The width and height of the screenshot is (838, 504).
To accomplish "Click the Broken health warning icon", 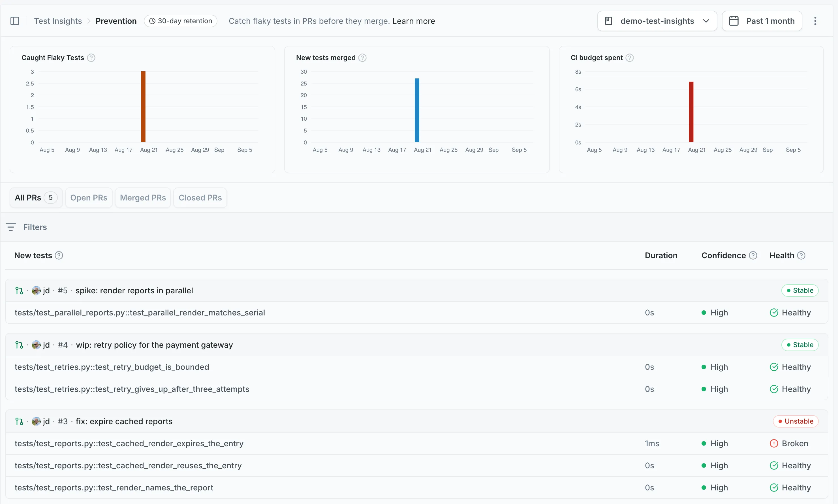I will click(774, 443).
